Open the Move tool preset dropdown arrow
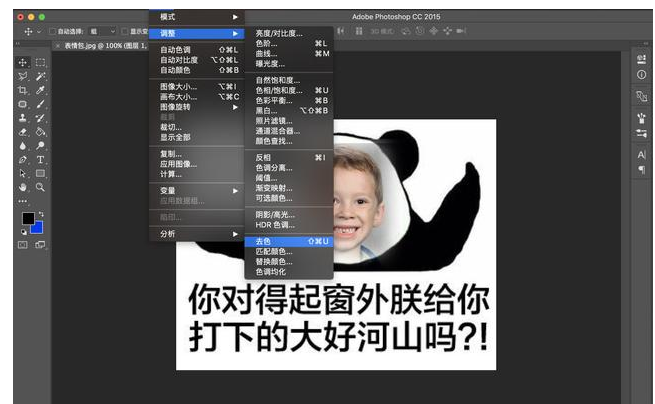The width and height of the screenshot is (655, 404). (x=39, y=31)
